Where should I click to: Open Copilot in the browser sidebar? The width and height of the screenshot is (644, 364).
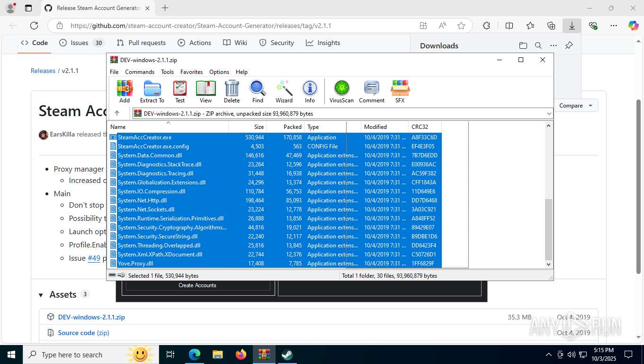click(x=633, y=26)
